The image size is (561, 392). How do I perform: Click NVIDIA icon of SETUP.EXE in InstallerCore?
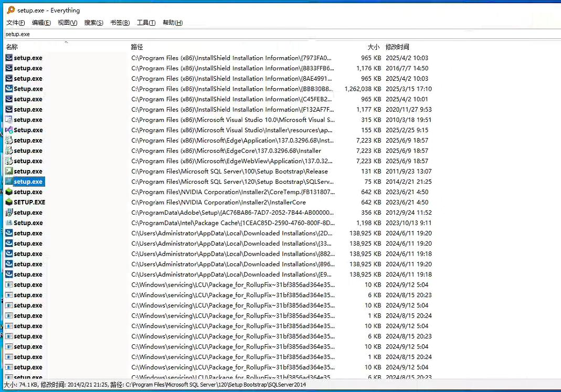tap(9, 202)
